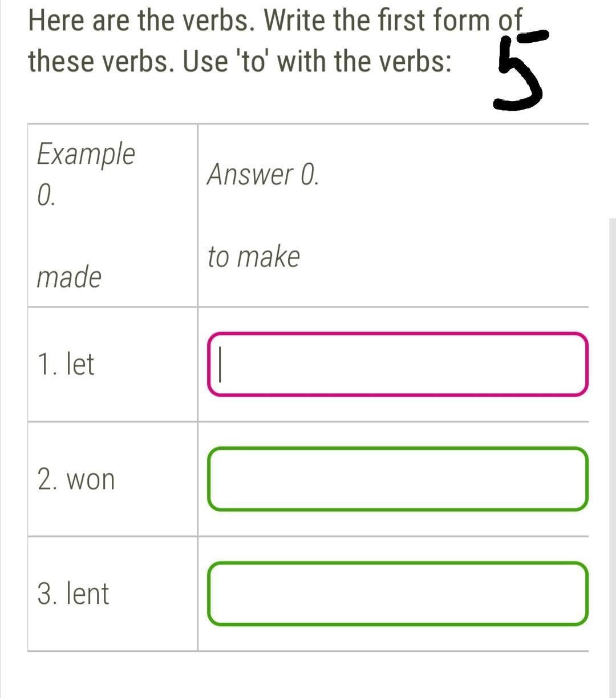Click the answer field for '1. let'
The height and width of the screenshot is (698, 616).
coord(397,364)
